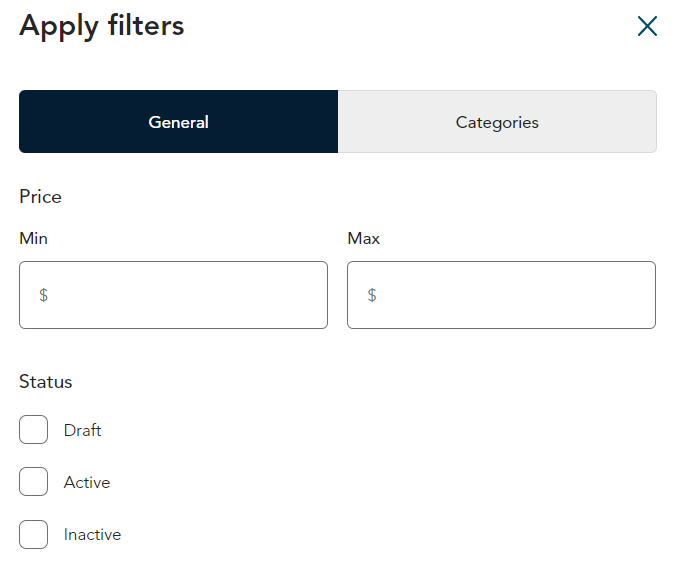The image size is (683, 576).
Task: Click the Inactive label text
Action: [92, 535]
